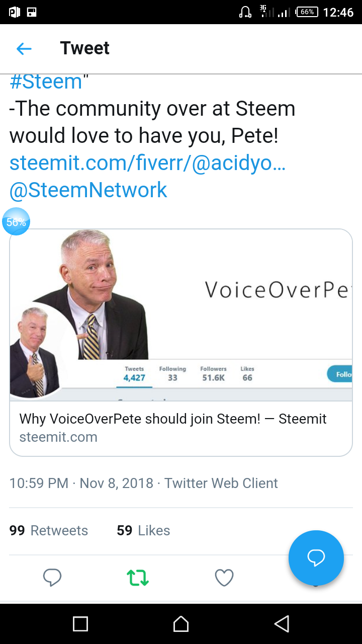View the 99 Retweets list
The height and width of the screenshot is (644, 362).
49,530
